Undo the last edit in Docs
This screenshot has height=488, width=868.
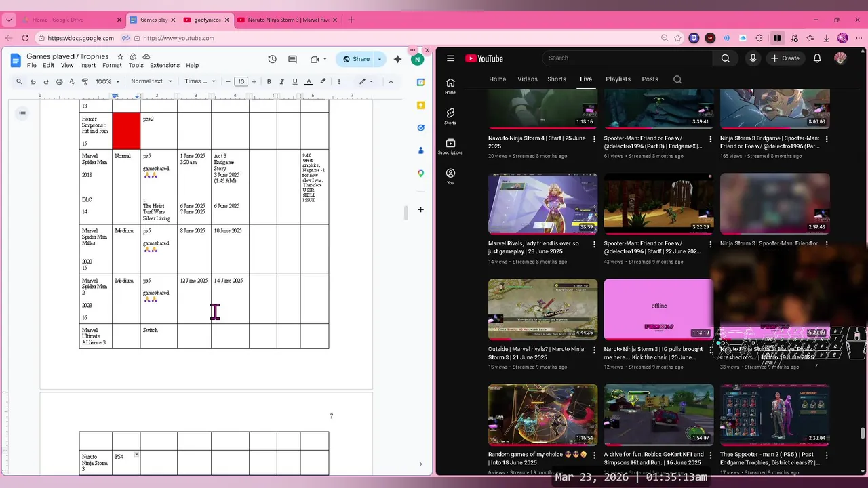tap(33, 81)
